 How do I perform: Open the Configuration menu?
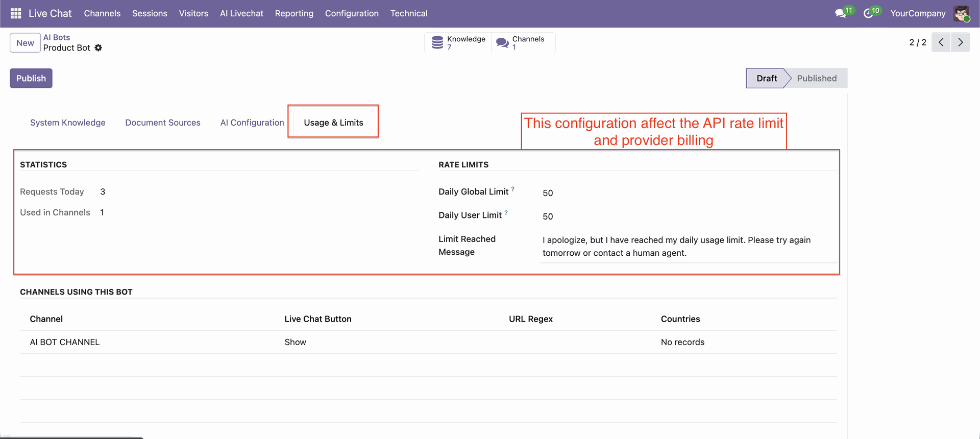point(352,13)
